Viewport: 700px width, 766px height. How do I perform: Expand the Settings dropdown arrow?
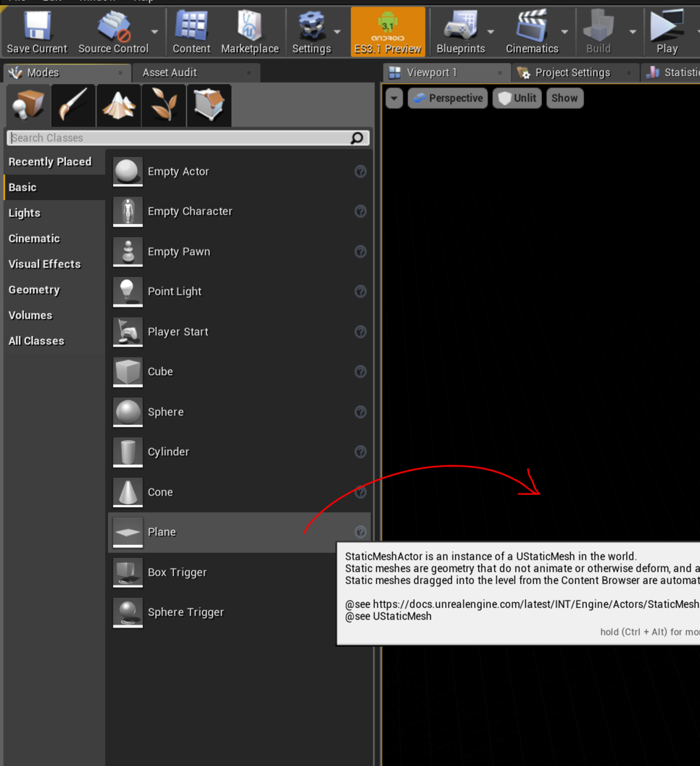coord(337,32)
